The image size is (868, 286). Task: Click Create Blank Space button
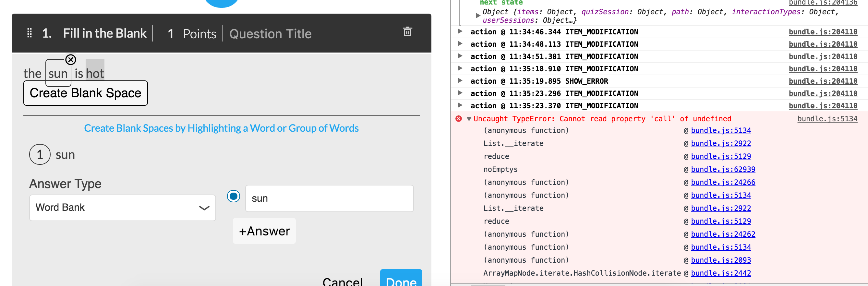(85, 93)
